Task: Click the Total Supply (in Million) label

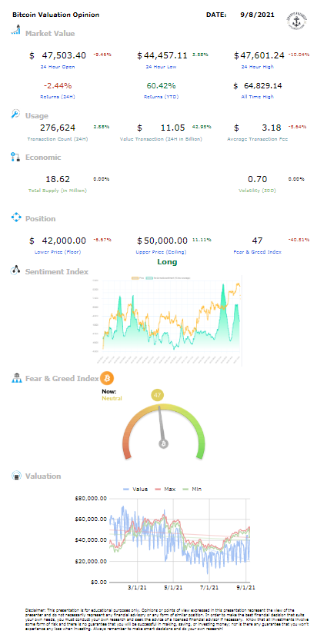Action: tap(58, 191)
